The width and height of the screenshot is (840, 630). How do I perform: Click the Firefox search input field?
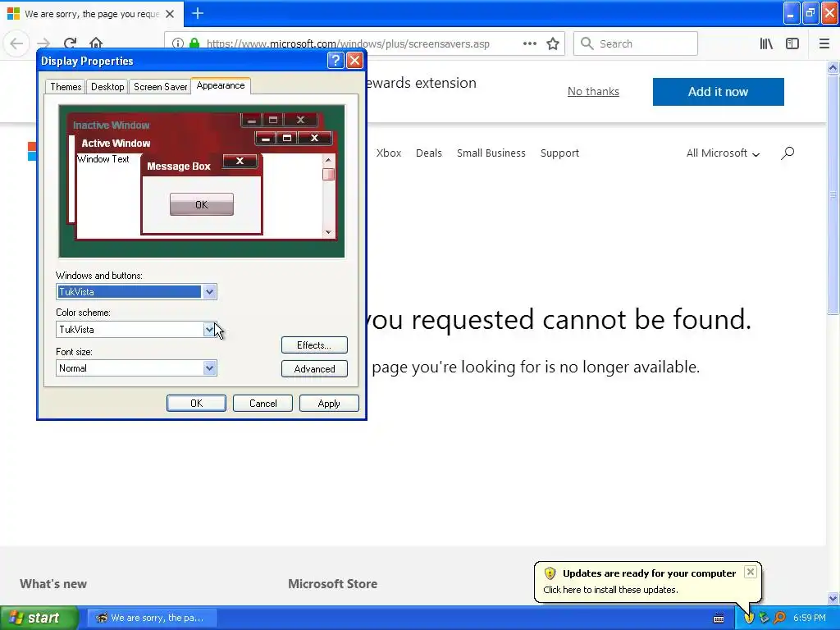636,43
